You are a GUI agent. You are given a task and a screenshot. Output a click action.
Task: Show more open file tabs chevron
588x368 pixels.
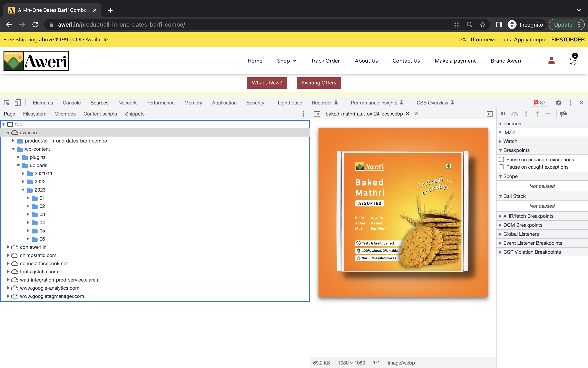tap(416, 114)
